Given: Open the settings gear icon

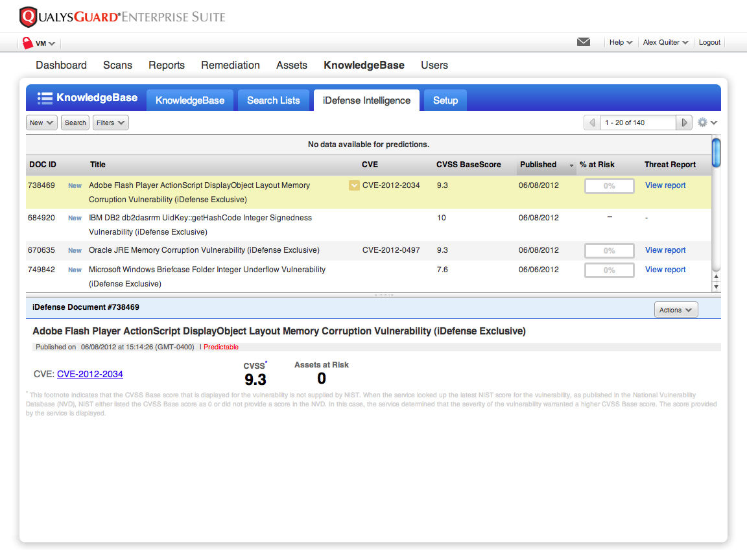Looking at the screenshot, I should click(702, 122).
